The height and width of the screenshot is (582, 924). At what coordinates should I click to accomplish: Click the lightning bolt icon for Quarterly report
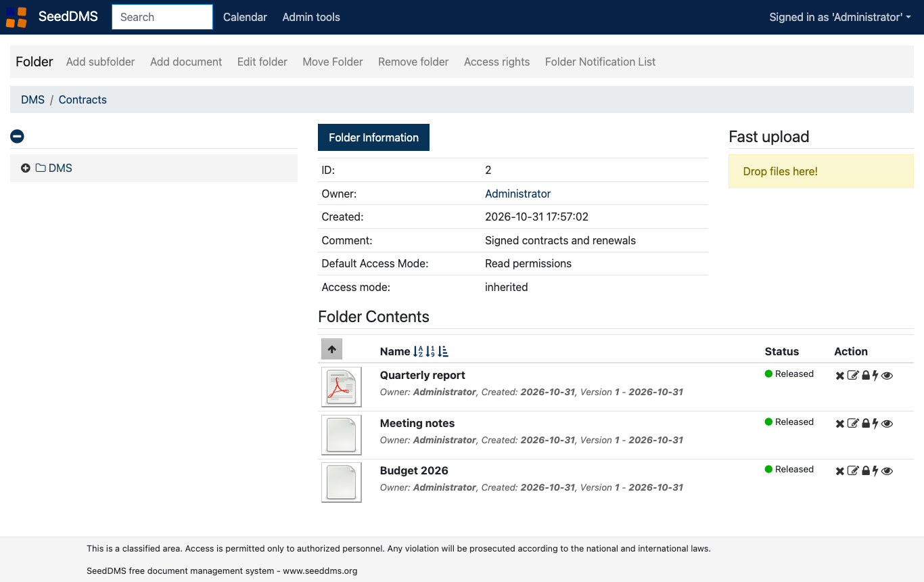click(875, 376)
